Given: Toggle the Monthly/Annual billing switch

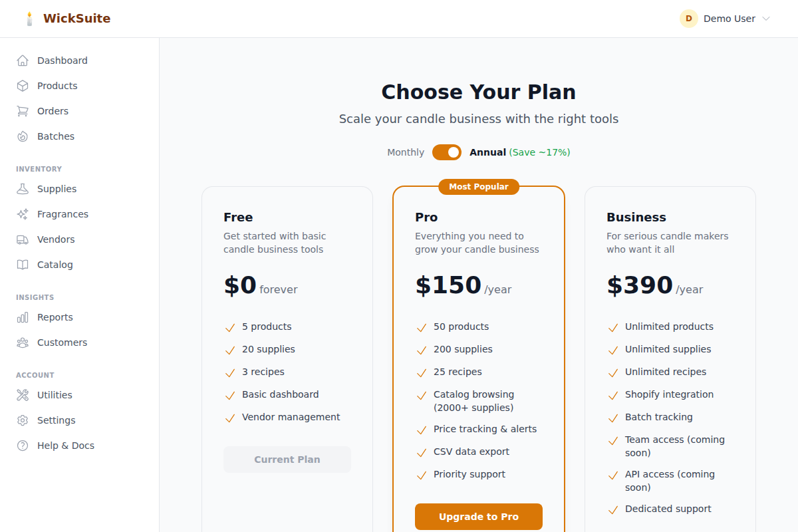Looking at the screenshot, I should pyautogui.click(x=446, y=152).
